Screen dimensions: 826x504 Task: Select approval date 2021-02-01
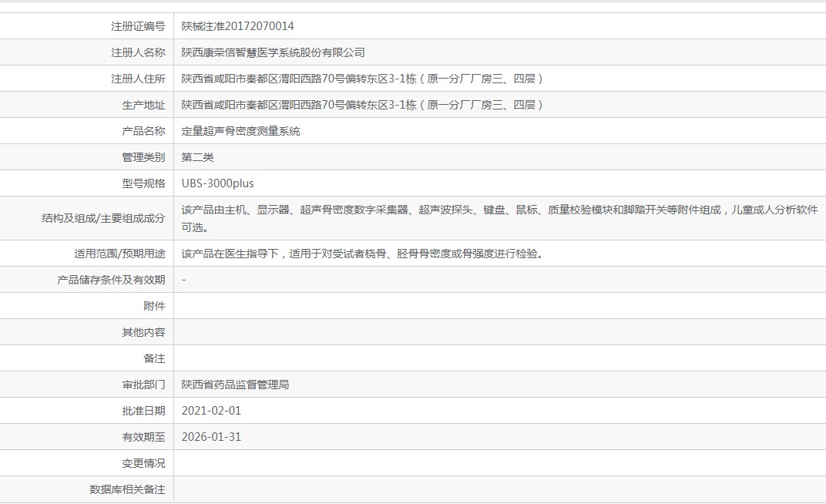(211, 411)
